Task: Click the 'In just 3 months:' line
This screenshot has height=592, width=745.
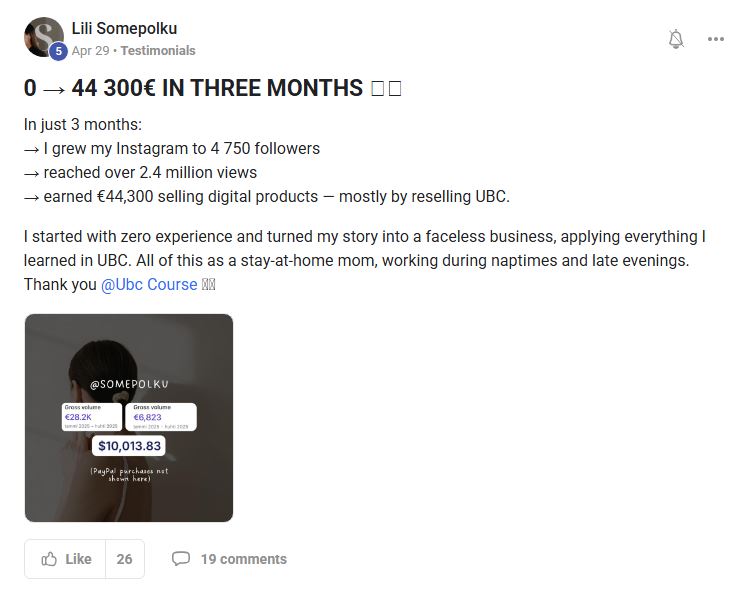Action: click(83, 124)
